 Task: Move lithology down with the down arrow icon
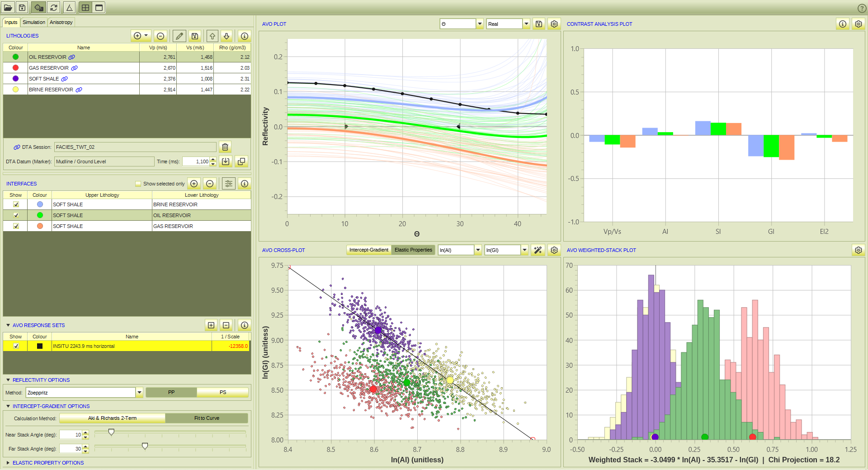pyautogui.click(x=227, y=36)
